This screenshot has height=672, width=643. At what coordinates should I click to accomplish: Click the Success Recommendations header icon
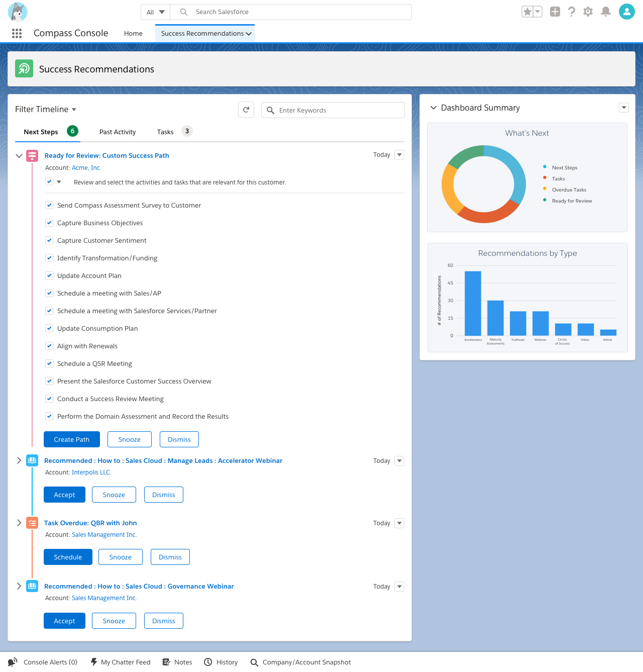(24, 69)
